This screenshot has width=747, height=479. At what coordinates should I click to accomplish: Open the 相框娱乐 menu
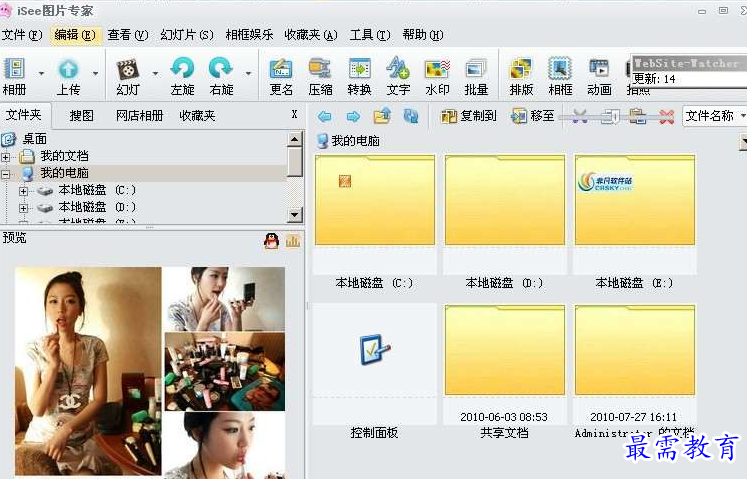click(x=249, y=35)
